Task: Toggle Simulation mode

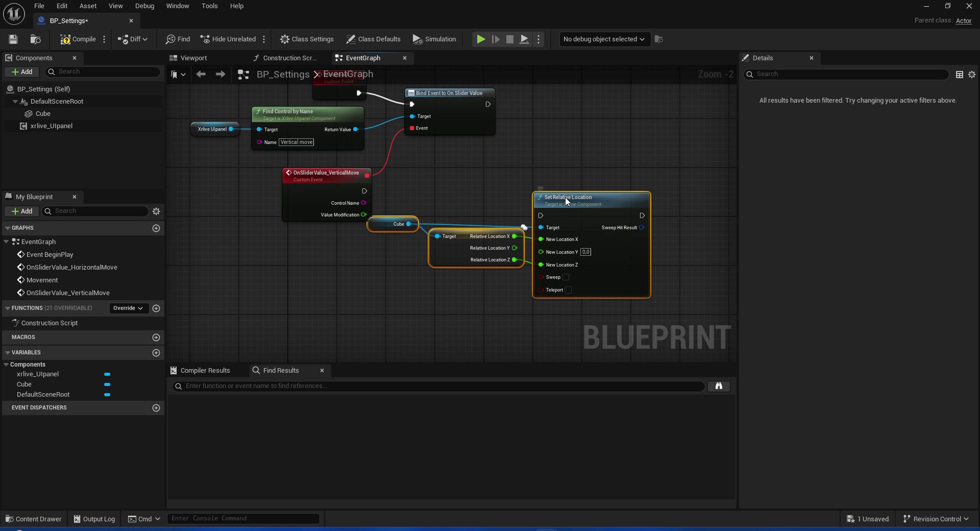Action: tap(434, 39)
